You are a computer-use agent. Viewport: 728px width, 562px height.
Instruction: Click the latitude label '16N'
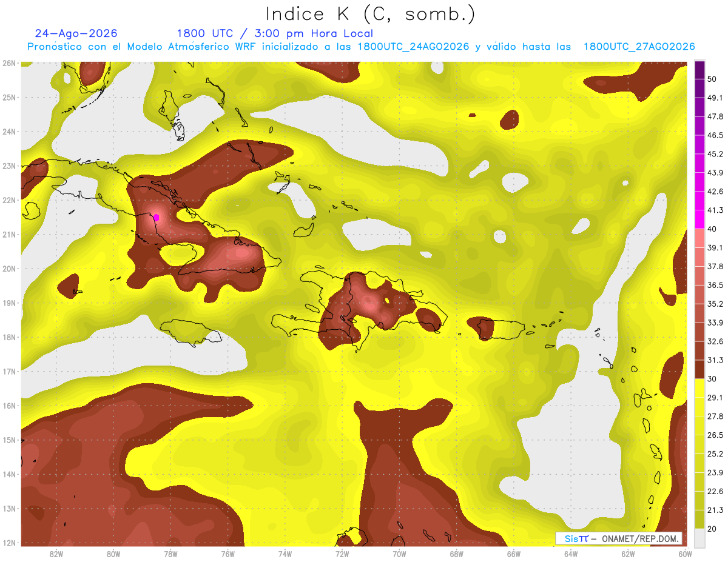pyautogui.click(x=9, y=406)
